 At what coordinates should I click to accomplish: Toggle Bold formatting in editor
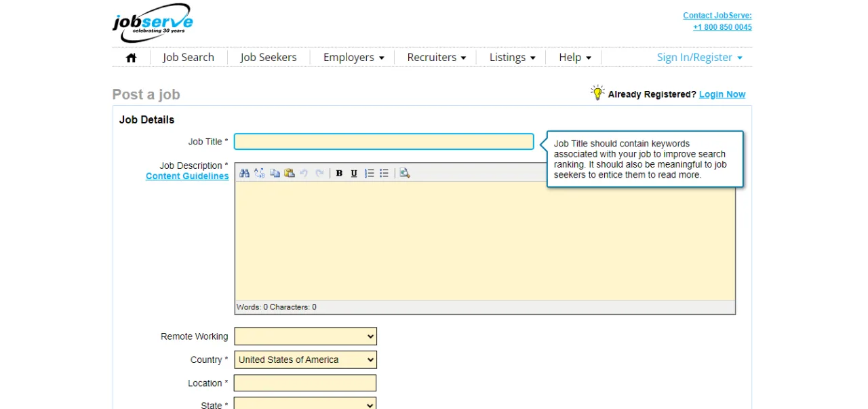coord(339,173)
